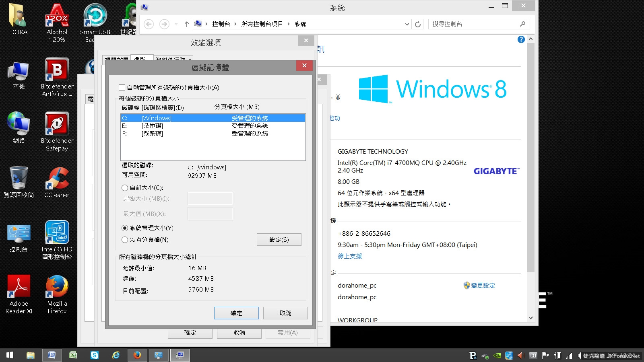Expand the arrow after 控制台 breadcrumb
644x362 pixels.
pyautogui.click(x=235, y=24)
